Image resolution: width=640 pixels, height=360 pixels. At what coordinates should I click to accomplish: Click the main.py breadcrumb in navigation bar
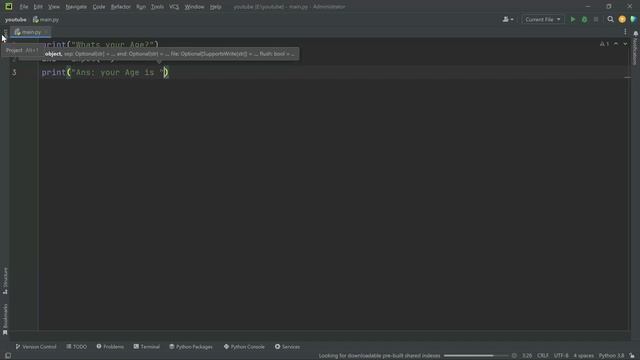(x=46, y=19)
